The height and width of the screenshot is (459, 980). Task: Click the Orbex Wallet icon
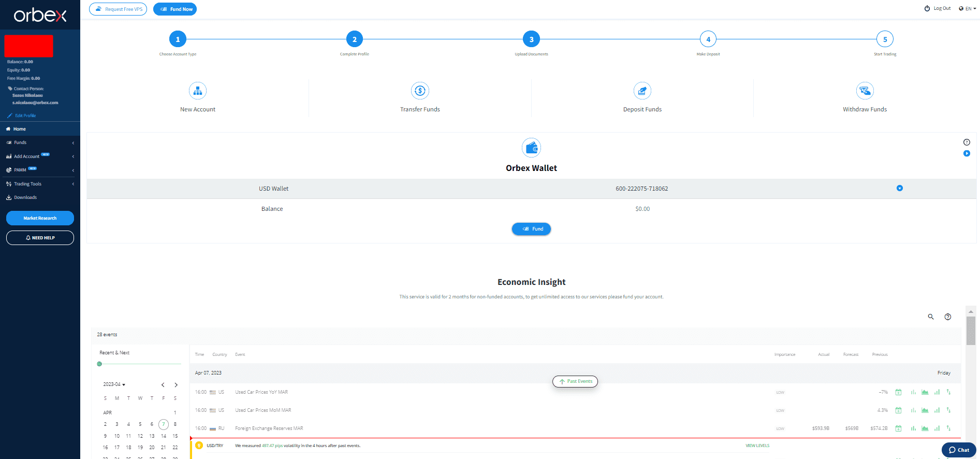[531, 148]
